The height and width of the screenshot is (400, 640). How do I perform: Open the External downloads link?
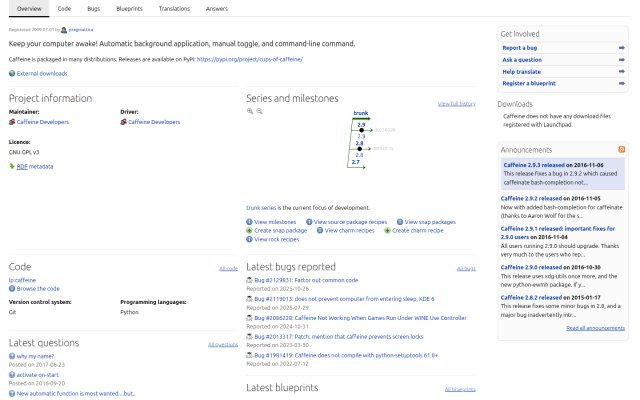click(x=42, y=73)
